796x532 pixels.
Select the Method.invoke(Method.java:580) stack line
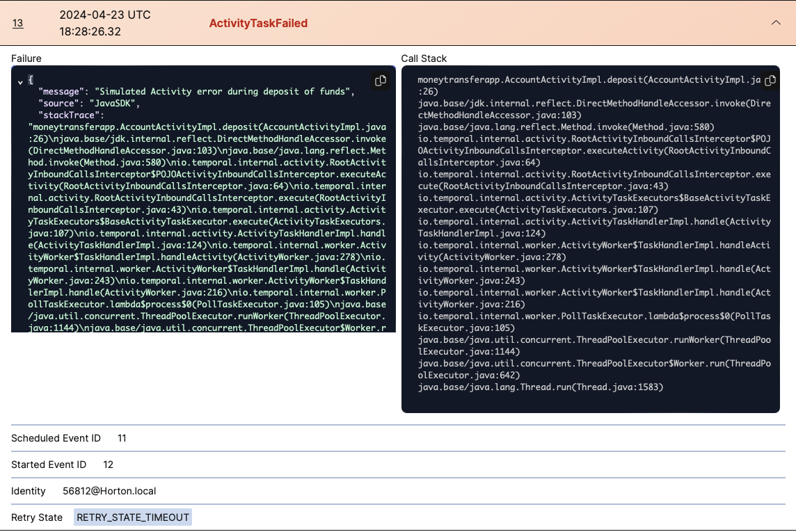(566, 127)
